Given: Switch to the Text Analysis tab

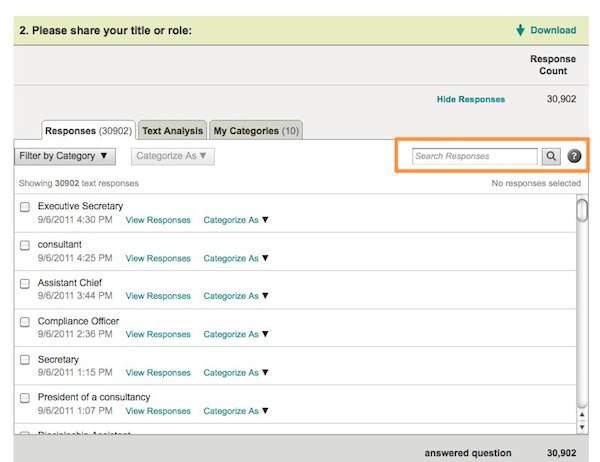Looking at the screenshot, I should coord(173,131).
